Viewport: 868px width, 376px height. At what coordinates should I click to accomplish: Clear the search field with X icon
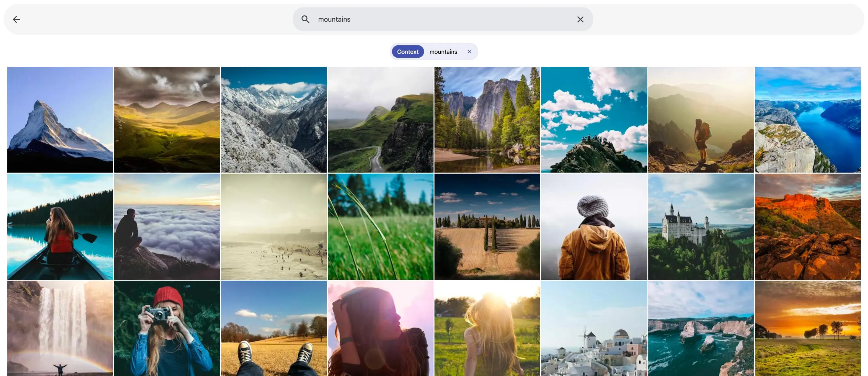point(580,20)
